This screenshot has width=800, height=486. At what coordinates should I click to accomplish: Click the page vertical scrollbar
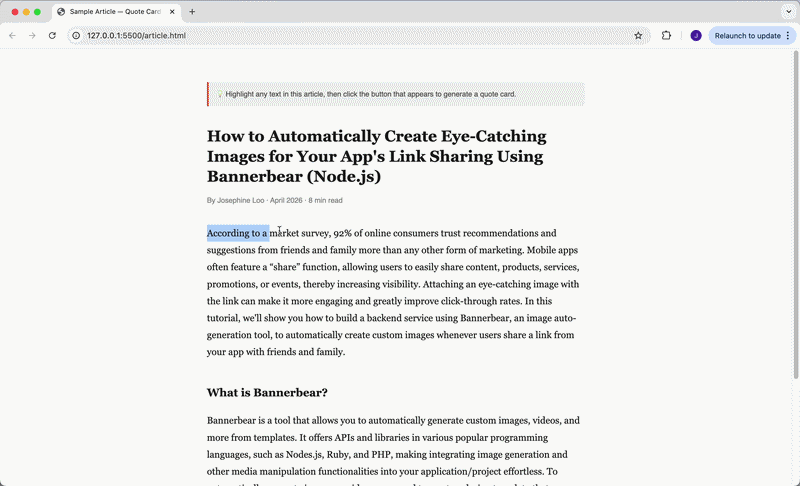tap(795, 214)
